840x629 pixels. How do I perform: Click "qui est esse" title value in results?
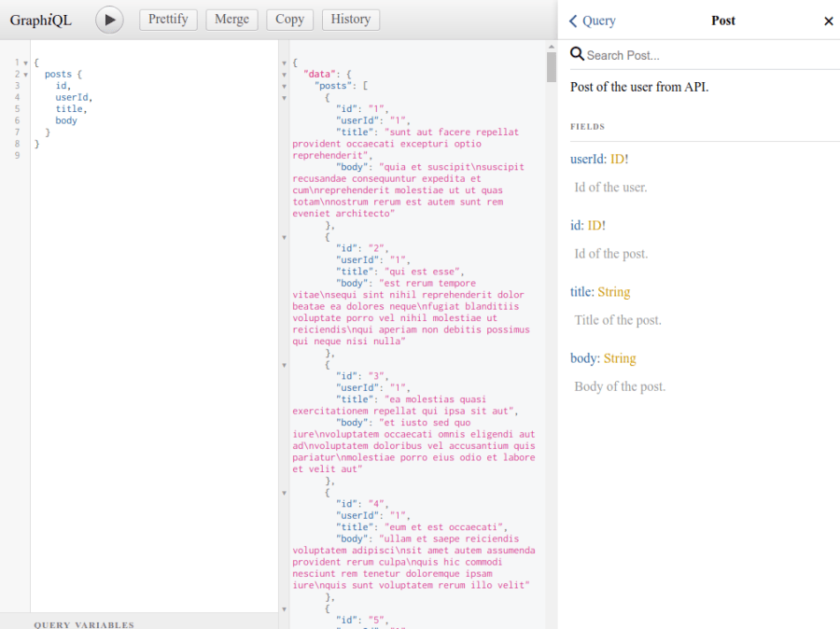coord(425,272)
